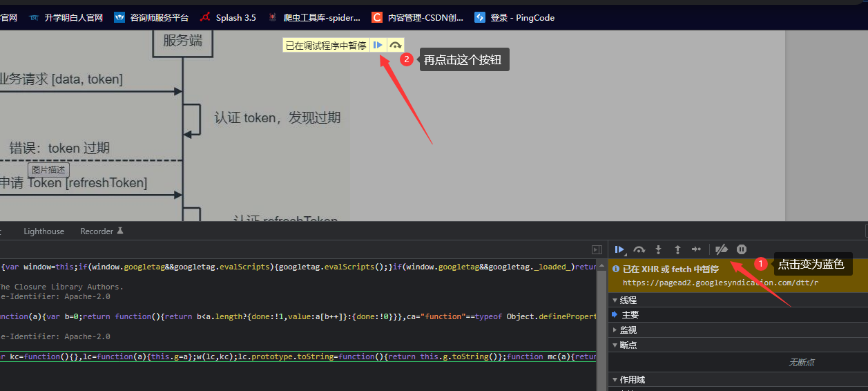Toggle pause on exceptions icon
Image resolution: width=868 pixels, height=391 pixels.
coord(742,249)
